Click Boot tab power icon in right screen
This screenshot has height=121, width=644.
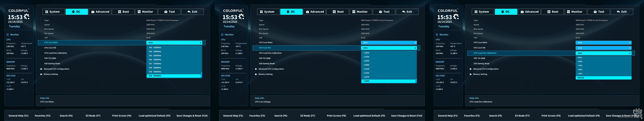549,12
